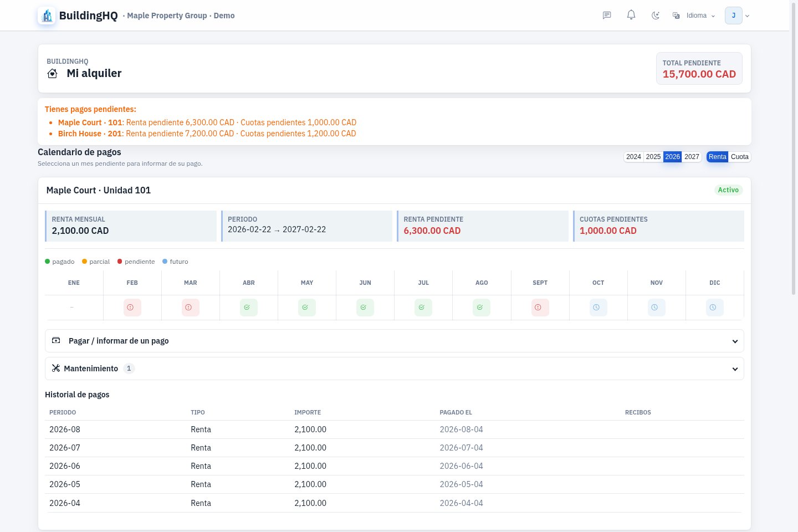Select the 2027 year tab
Image resolution: width=798 pixels, height=532 pixels.
(x=692, y=157)
